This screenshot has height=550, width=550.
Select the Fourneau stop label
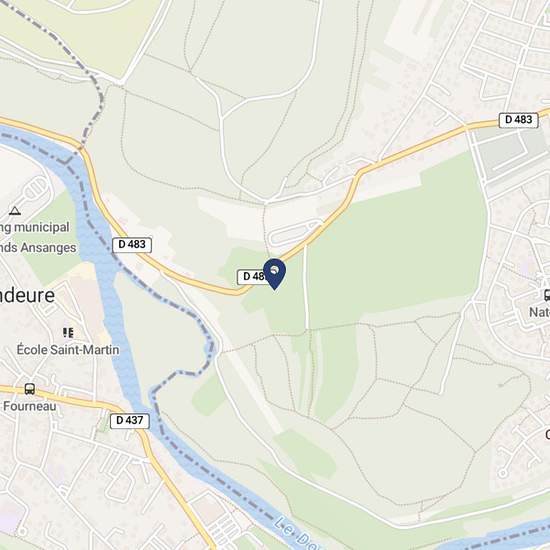pyautogui.click(x=30, y=406)
